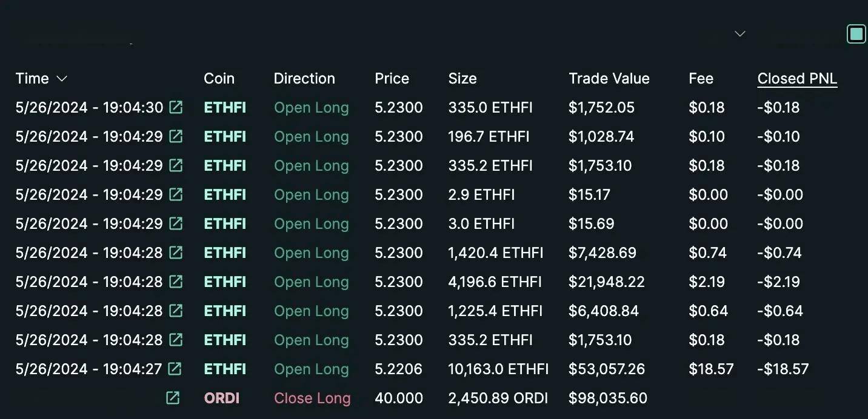Open explorer link for 1,420.4 ETHFI trade
The image size is (868, 419).
[x=176, y=252]
